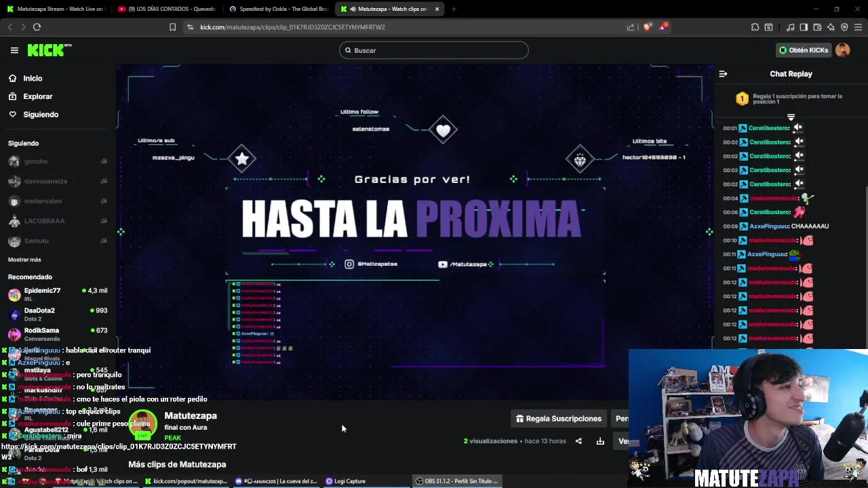The width and height of the screenshot is (868, 488).
Task: Collapse the Chat Replay panel
Action: pyautogui.click(x=723, y=74)
